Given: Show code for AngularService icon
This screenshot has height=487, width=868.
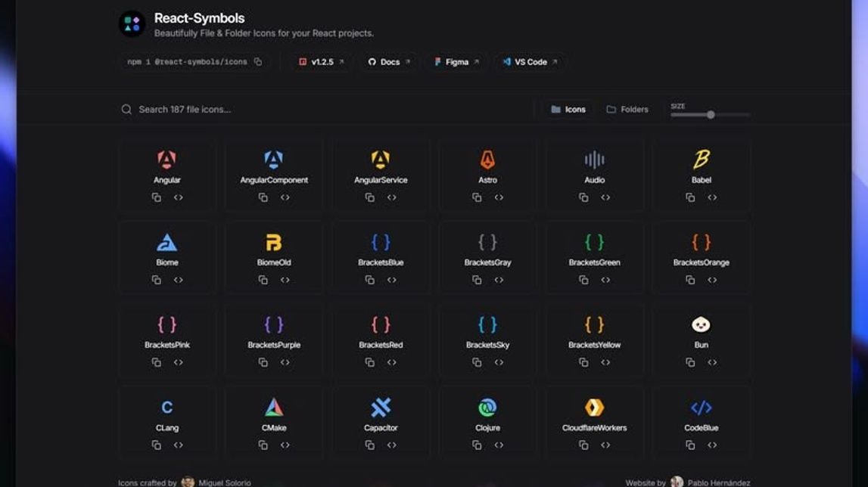Looking at the screenshot, I should pyautogui.click(x=392, y=197).
